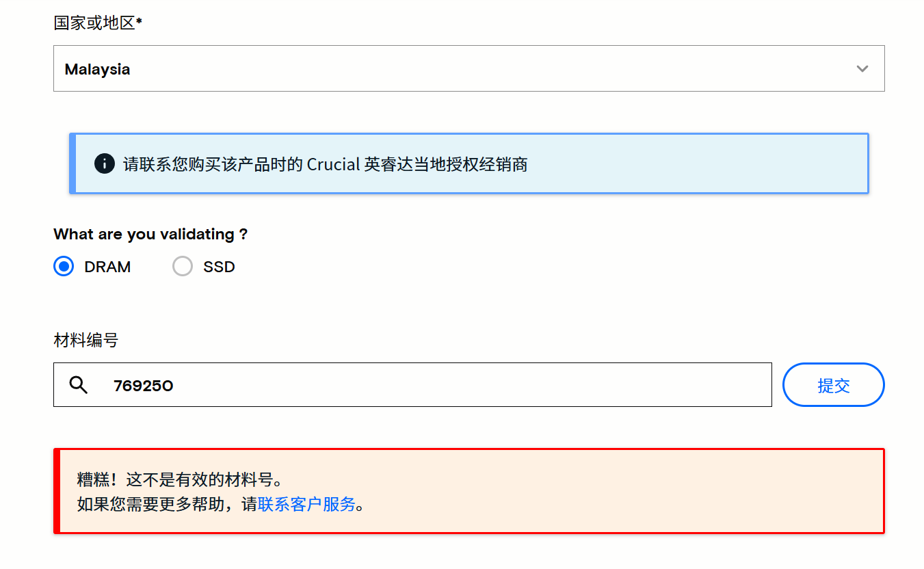This screenshot has height=569, width=924.
Task: Click the word Crucial in the banner
Action: 333,164
